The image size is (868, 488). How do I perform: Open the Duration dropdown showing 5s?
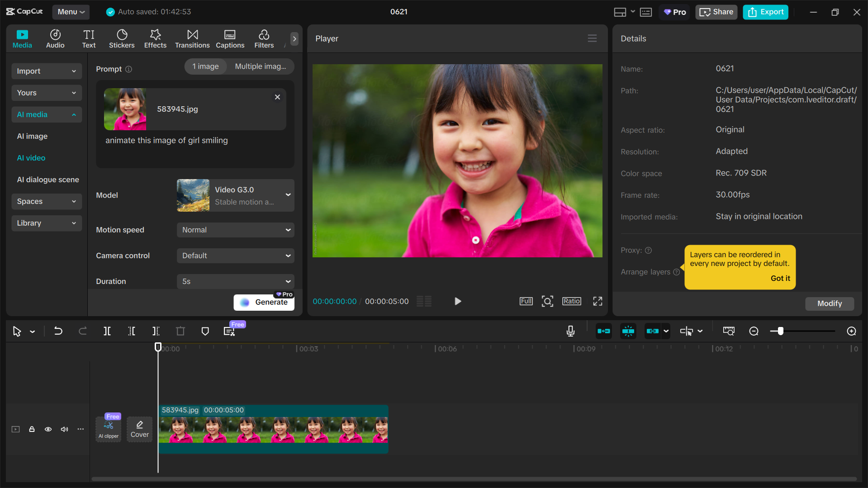235,281
